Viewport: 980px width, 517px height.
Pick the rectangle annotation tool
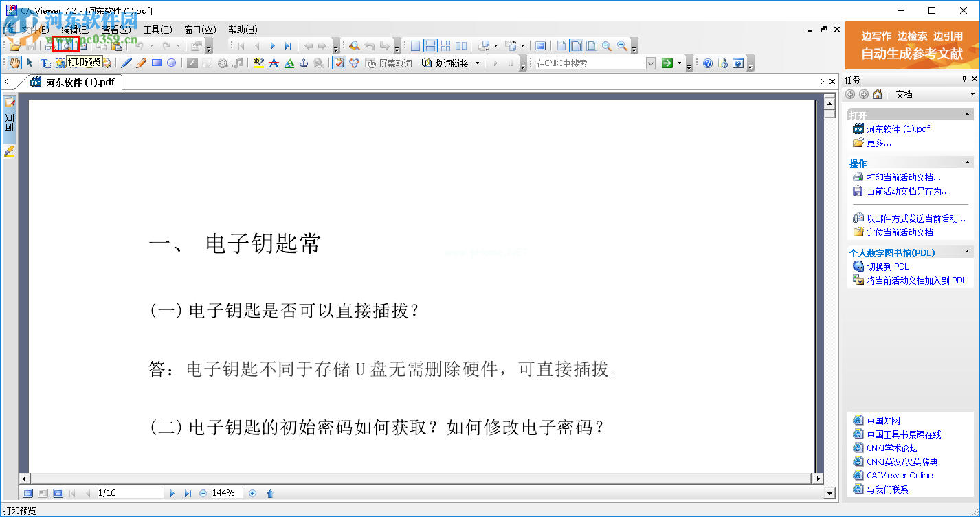(x=157, y=63)
